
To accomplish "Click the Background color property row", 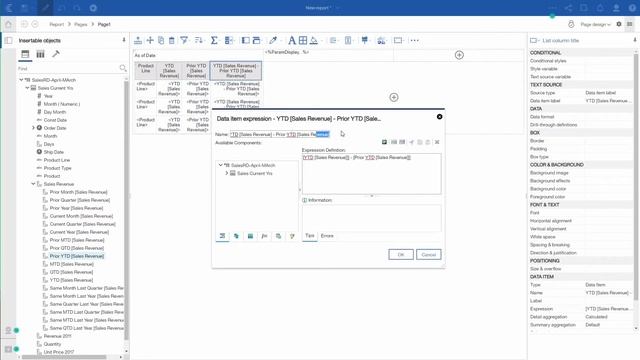I will [x=581, y=189].
